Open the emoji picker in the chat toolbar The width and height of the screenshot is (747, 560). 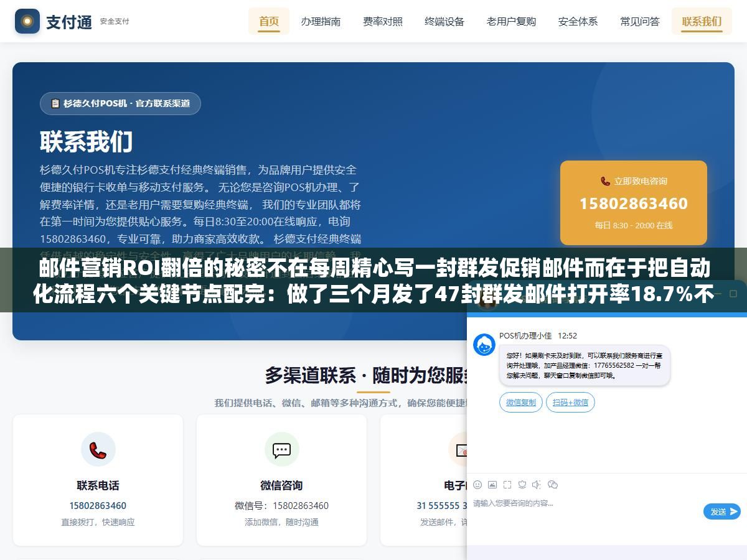coord(477,485)
